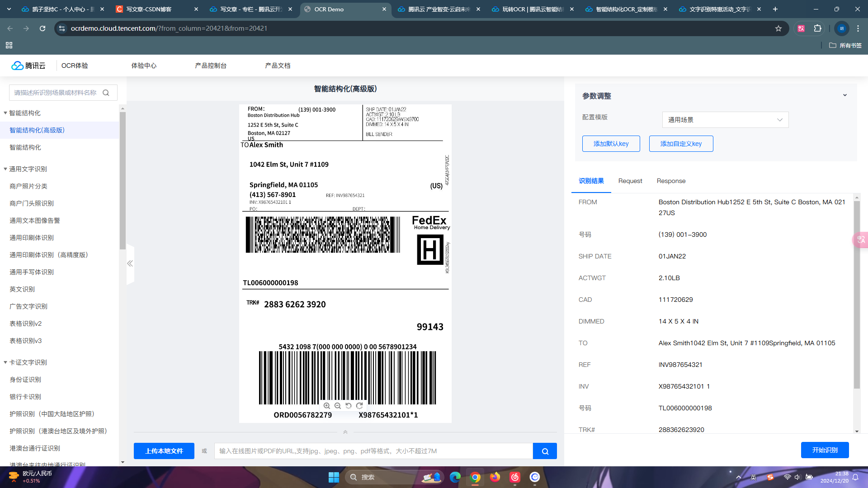Open the browser extensions puzzle icon
This screenshot has height=488, width=868.
817,28
